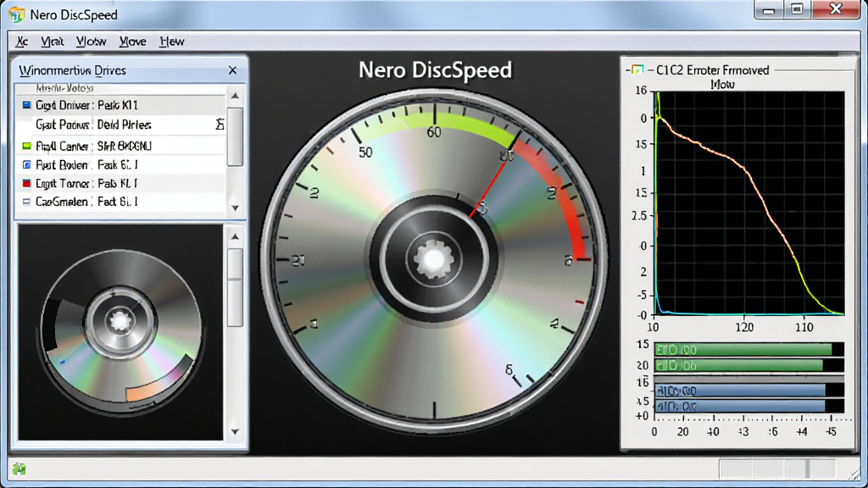Click the drives list scrollbar thumb
This screenshot has height=488, width=868.
tap(236, 136)
